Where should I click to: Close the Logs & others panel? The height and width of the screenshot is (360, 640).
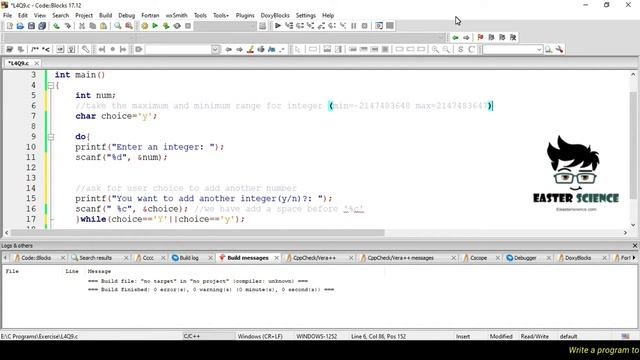[635, 246]
